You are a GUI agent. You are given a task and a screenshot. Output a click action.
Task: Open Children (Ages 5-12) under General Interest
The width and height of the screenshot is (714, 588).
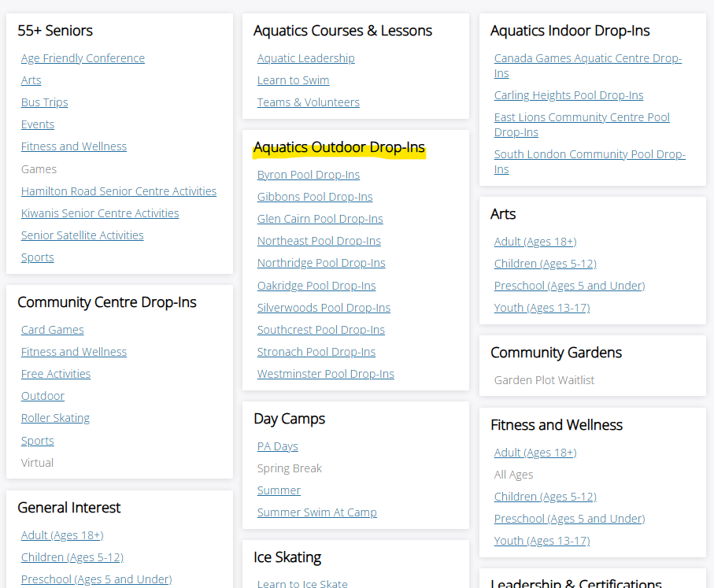pyautogui.click(x=72, y=557)
